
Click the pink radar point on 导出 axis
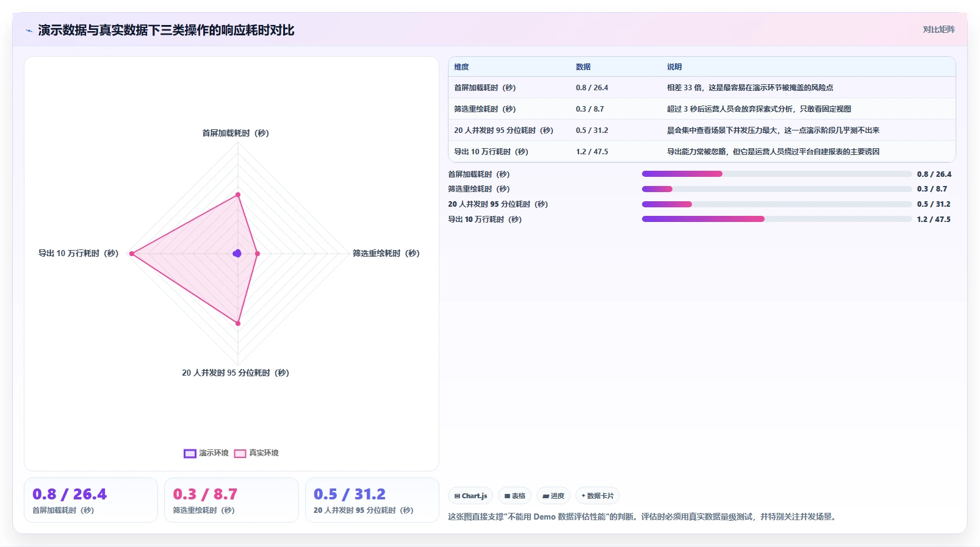click(x=131, y=254)
